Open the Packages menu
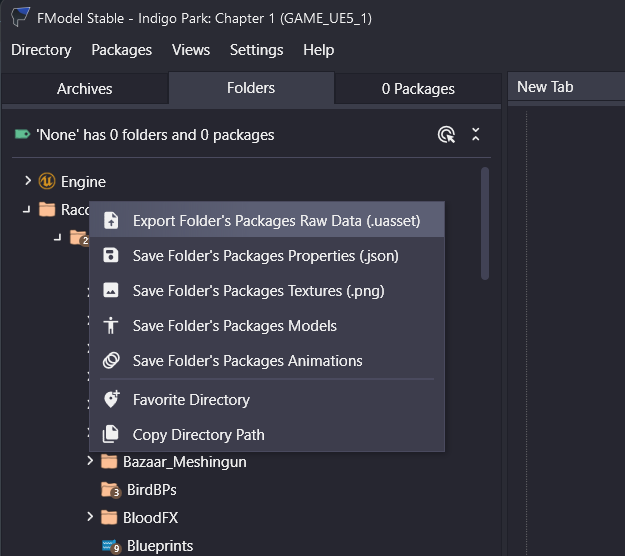The height and width of the screenshot is (556, 625). [x=121, y=50]
